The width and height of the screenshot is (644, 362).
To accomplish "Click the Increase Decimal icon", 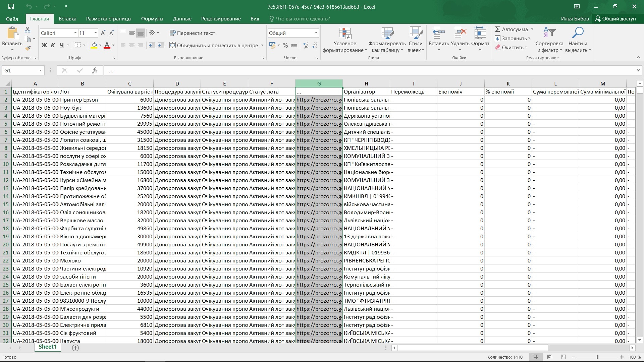I will pos(306,45).
